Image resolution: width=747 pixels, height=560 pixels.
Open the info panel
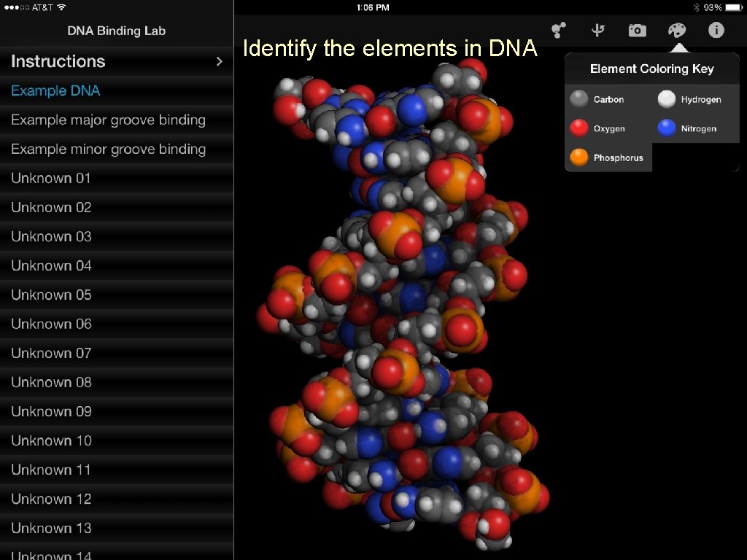point(716,30)
